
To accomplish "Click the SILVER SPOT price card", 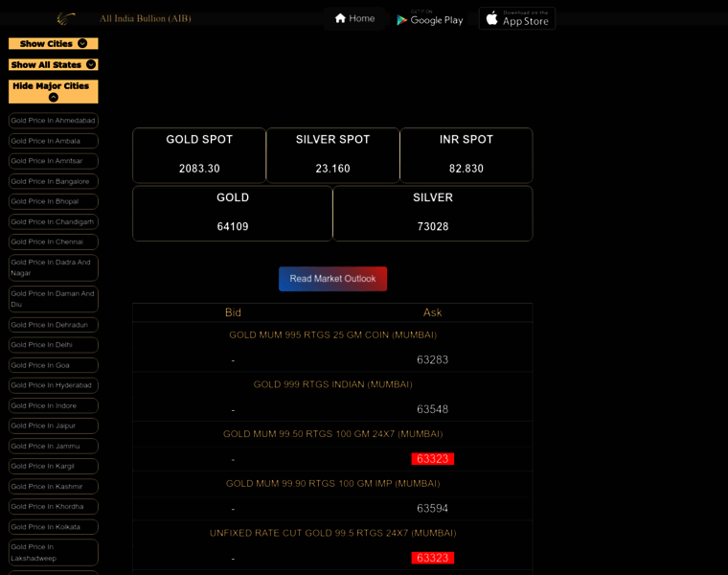I will pyautogui.click(x=332, y=154).
